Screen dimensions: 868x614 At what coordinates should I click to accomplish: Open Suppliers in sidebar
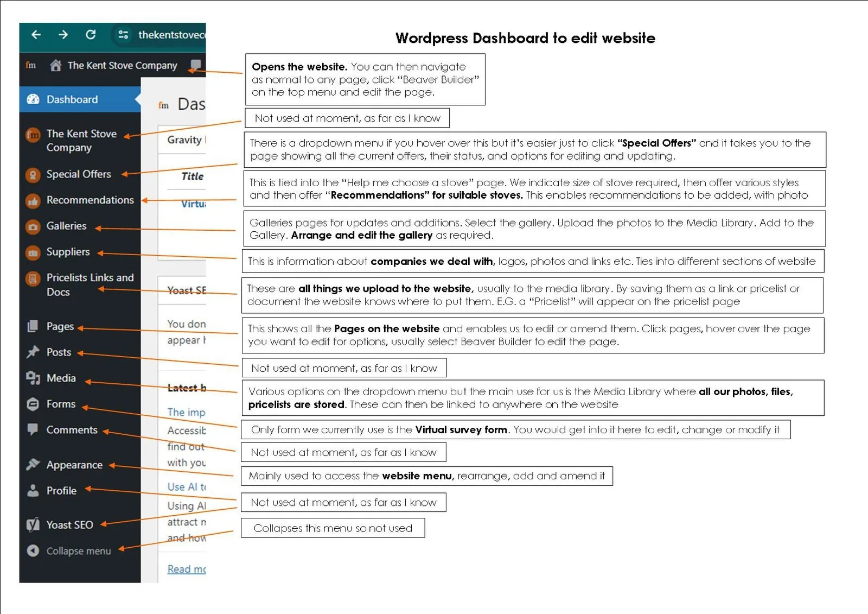68,252
